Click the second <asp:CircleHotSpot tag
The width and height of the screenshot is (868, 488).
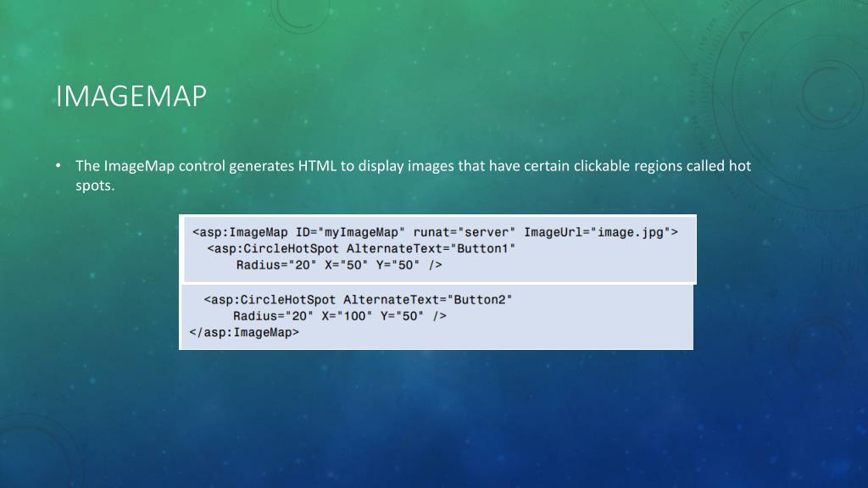pyautogui.click(x=270, y=300)
